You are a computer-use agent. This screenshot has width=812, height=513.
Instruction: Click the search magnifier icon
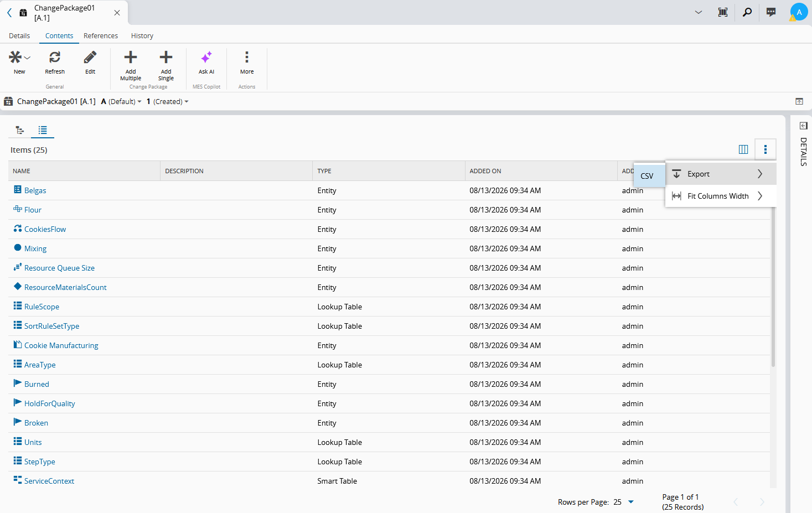[x=747, y=12]
